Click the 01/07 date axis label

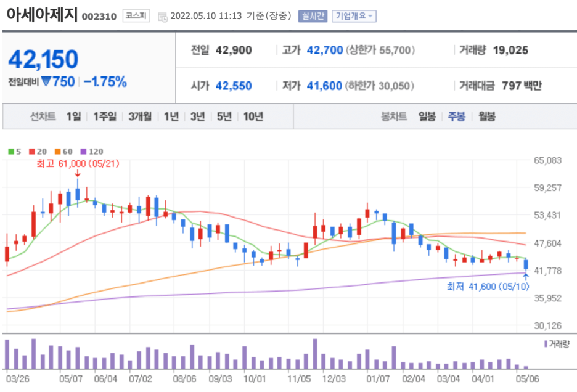[x=378, y=379]
